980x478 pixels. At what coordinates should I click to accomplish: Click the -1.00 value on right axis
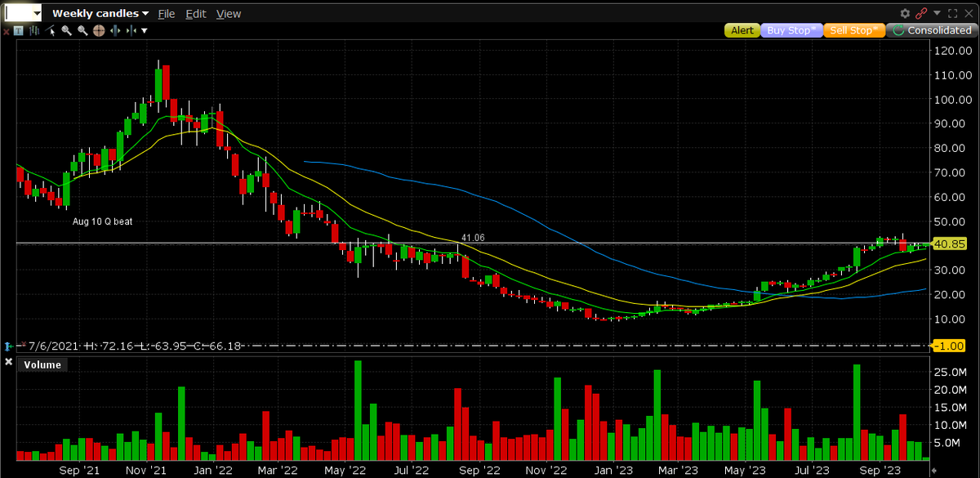[x=950, y=346]
